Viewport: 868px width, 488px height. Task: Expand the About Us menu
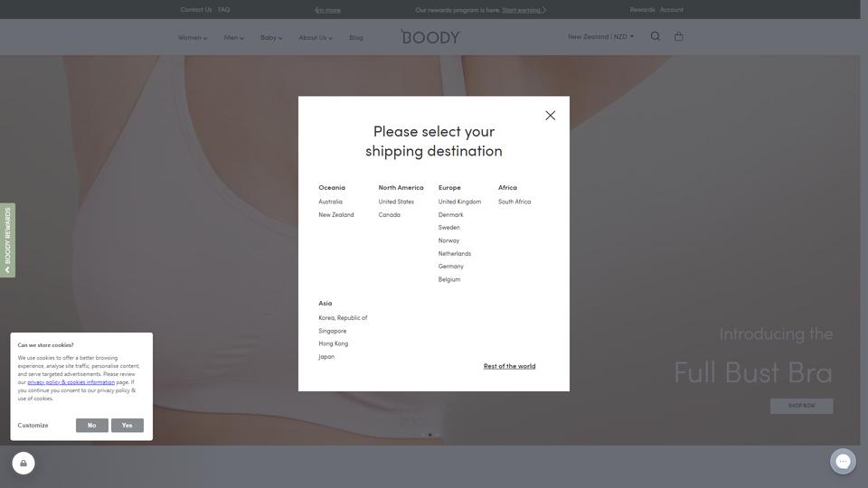tap(315, 38)
